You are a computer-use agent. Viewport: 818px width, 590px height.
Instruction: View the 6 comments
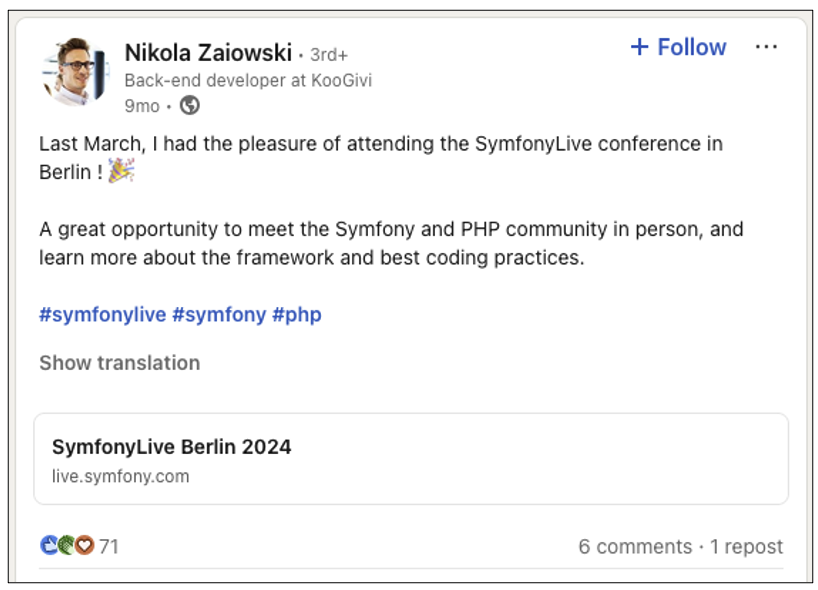(x=632, y=546)
